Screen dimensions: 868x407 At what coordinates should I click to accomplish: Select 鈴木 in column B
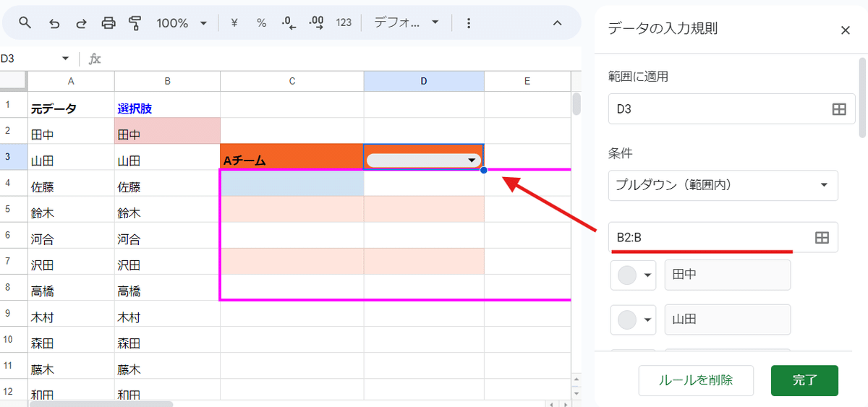click(167, 210)
